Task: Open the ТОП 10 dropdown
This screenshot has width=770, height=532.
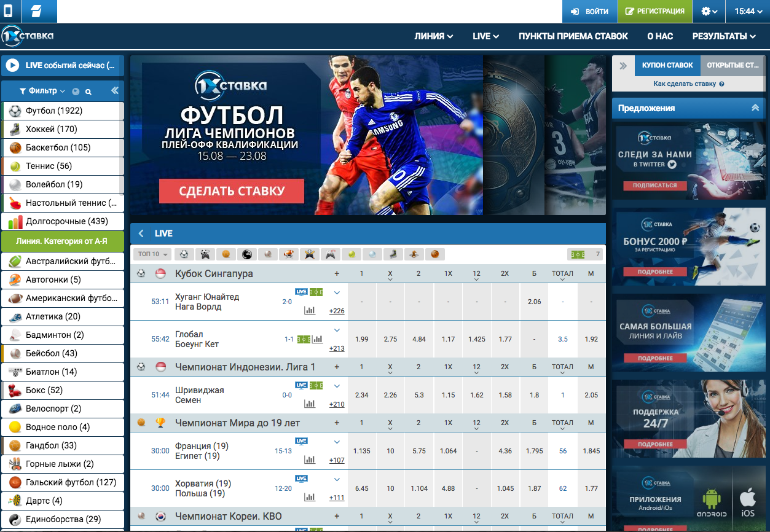Action: pos(152,254)
